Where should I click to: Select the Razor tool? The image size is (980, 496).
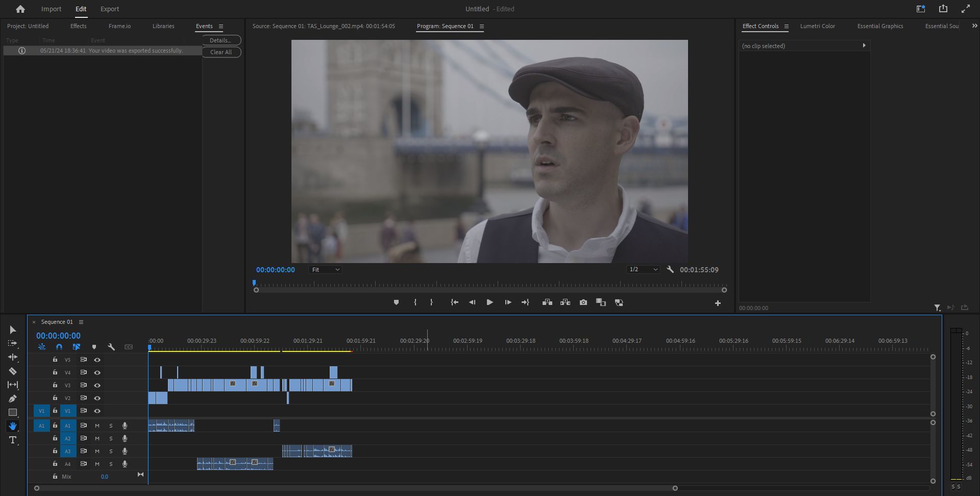click(x=13, y=371)
